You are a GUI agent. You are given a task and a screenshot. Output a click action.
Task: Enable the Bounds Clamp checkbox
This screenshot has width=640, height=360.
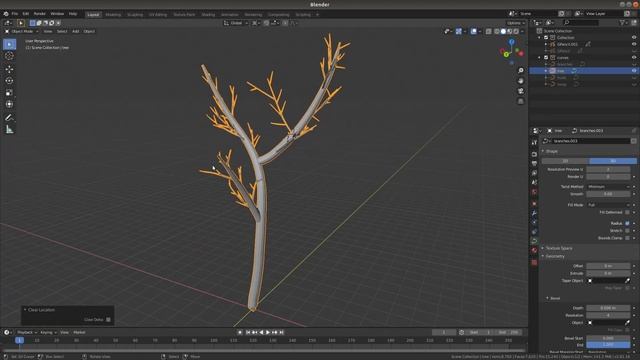pyautogui.click(x=627, y=238)
